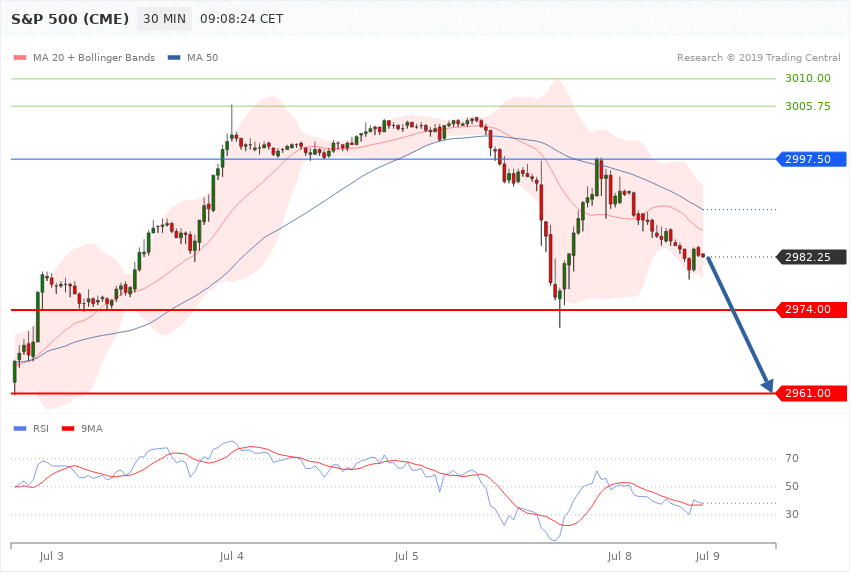Screen dimensions: 850x576
Task: Click the Jul 9 date label
Action: tap(707, 556)
